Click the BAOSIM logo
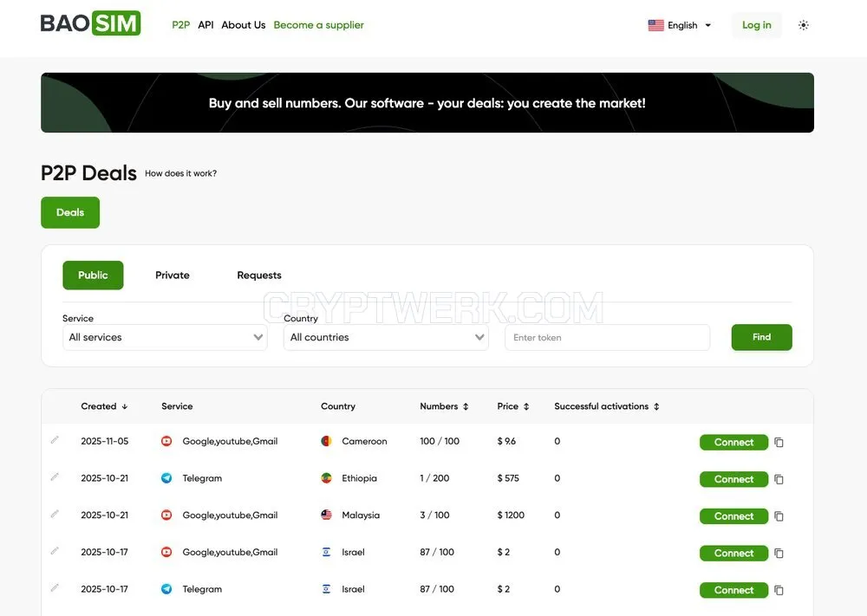 (x=91, y=23)
